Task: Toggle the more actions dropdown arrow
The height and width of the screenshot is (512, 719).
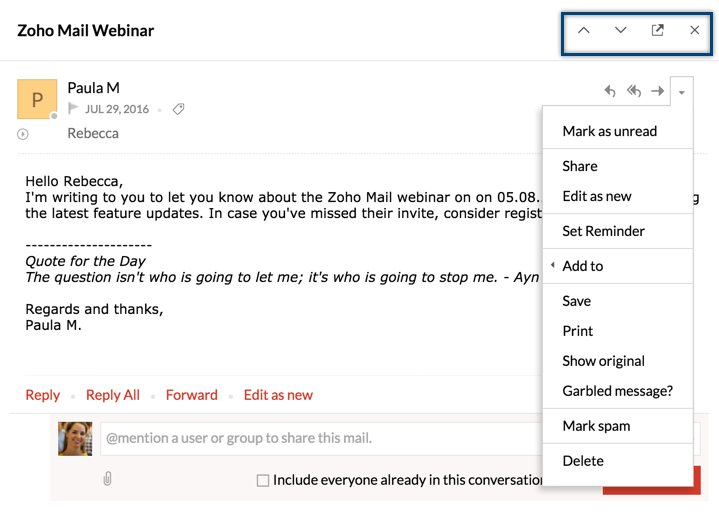Action: tap(682, 92)
